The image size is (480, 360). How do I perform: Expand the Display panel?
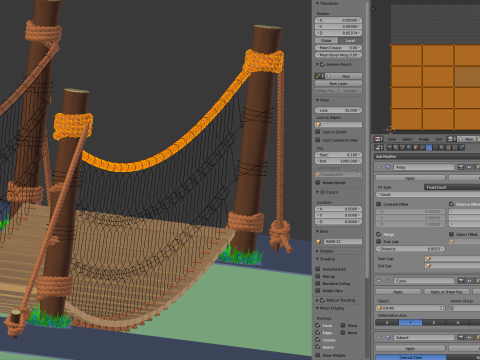coord(317,251)
